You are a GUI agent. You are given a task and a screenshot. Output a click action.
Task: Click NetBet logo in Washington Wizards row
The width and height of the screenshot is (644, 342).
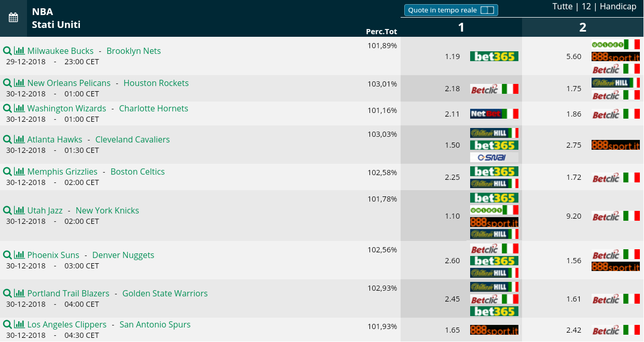tap(494, 114)
